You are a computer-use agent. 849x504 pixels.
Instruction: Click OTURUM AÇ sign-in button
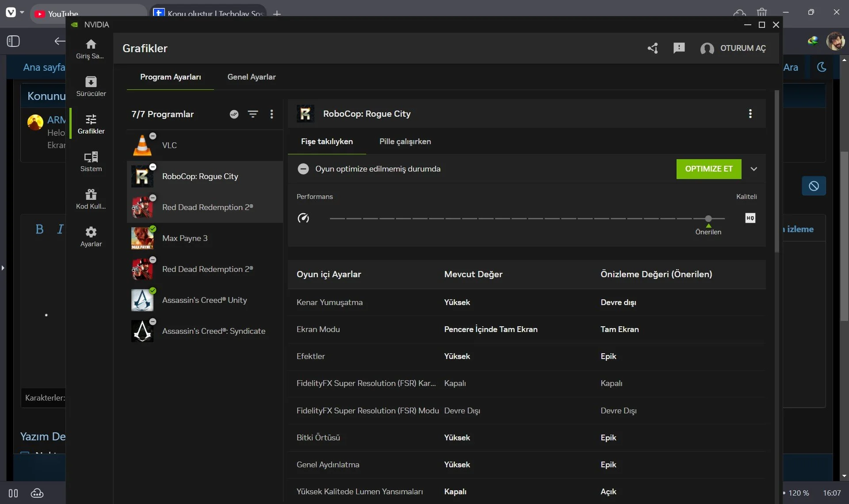(733, 48)
